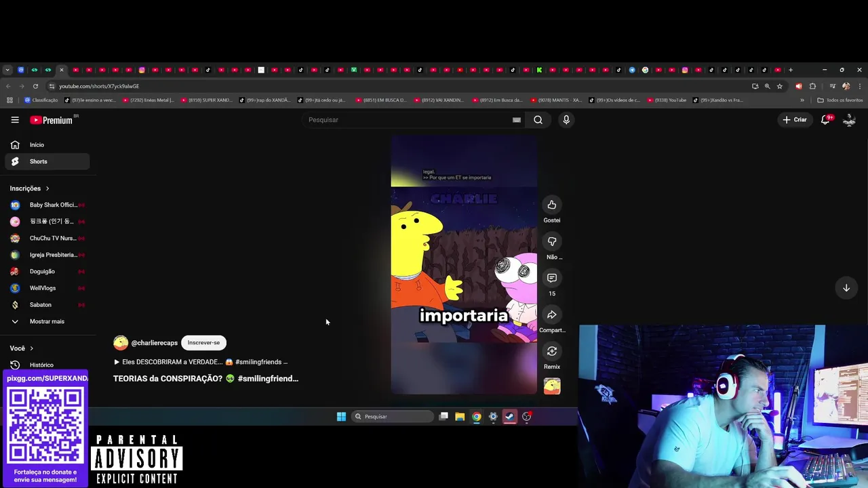
Task: Open the tab search dropdown arrow
Action: point(7,70)
